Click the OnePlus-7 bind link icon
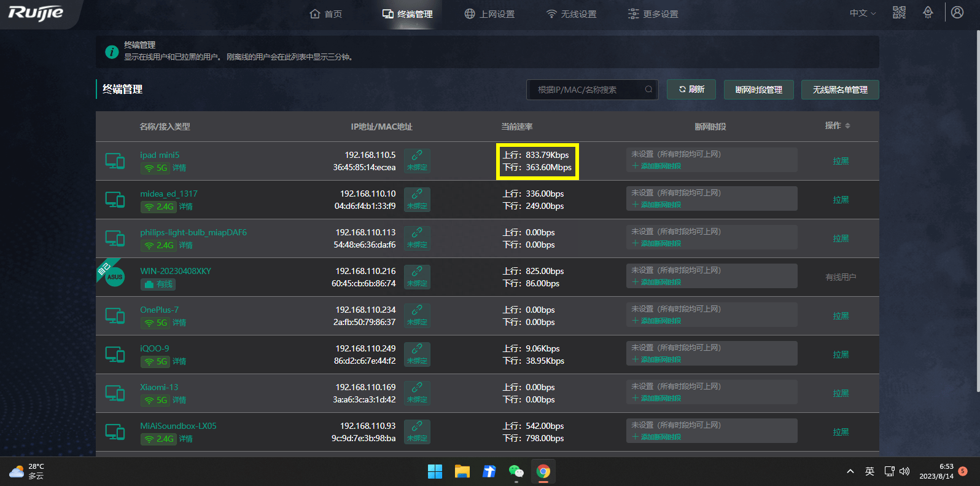Image resolution: width=980 pixels, height=486 pixels. 417,315
